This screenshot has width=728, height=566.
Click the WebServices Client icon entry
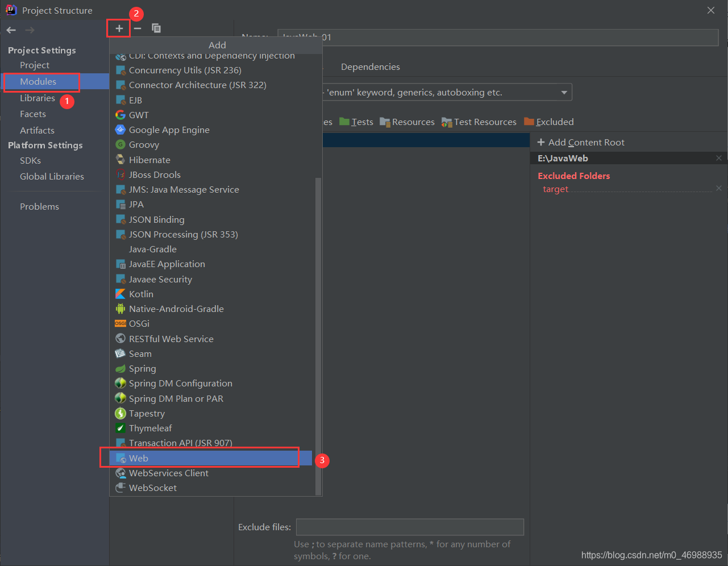(120, 473)
